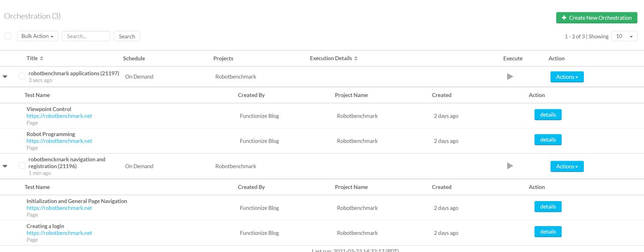Collapse robotbenckmark navigation and registration row
The width and height of the screenshot is (644, 252).
(x=5, y=166)
